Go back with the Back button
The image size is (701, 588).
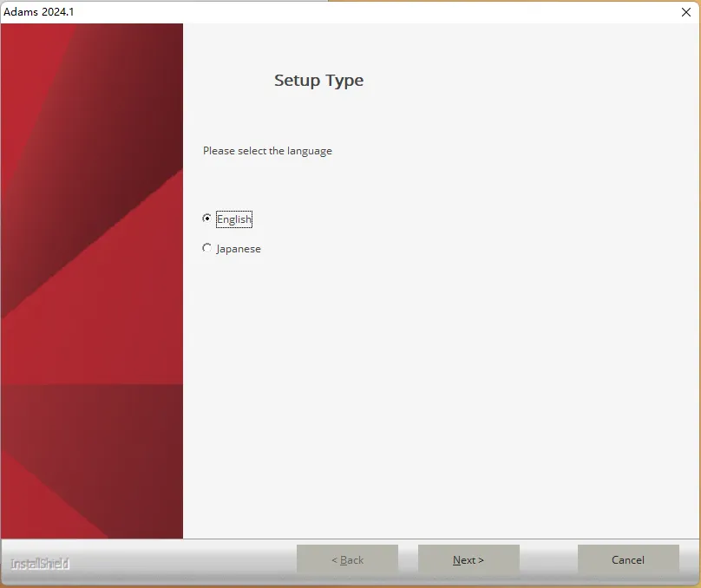pos(347,560)
